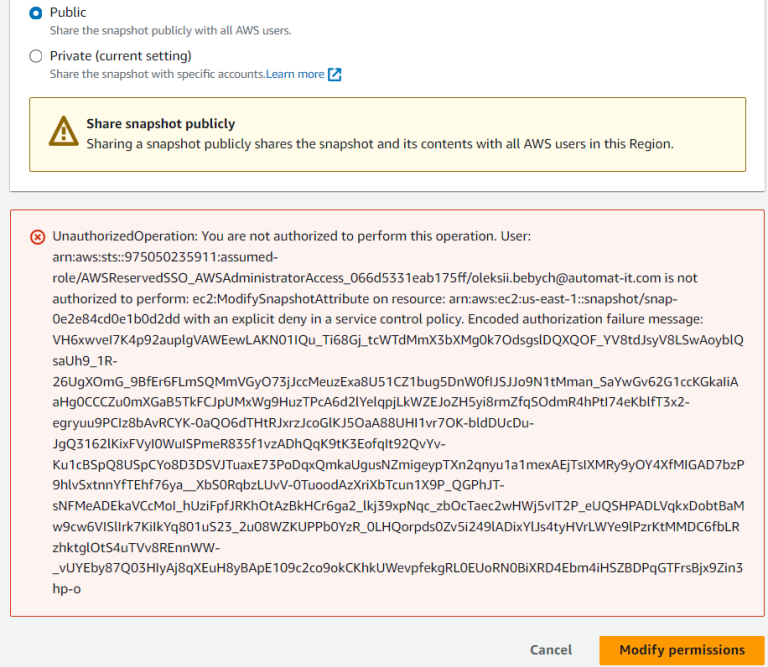Click the "Public" option label
Viewport: 768px width, 667px height.
(x=68, y=13)
